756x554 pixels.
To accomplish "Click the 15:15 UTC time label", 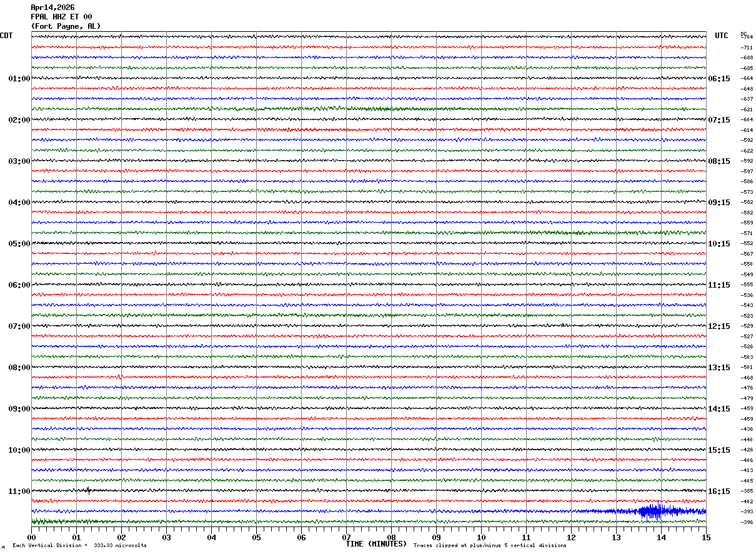I will [719, 450].
